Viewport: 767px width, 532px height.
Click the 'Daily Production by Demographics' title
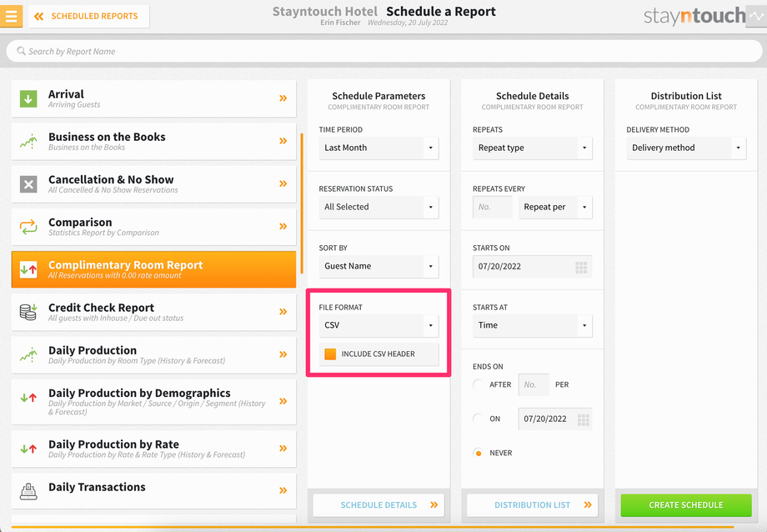point(139,393)
